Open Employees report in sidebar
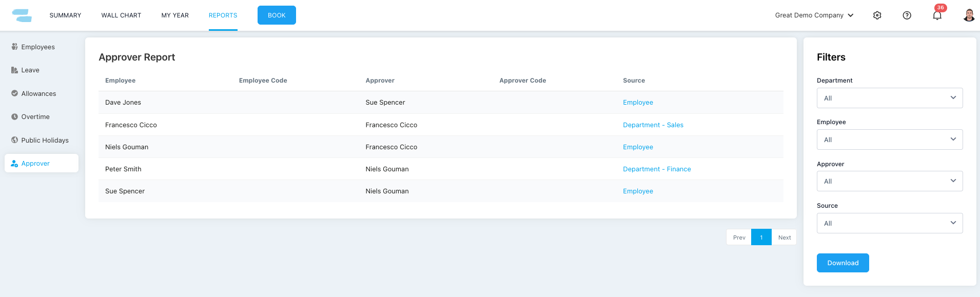 37,47
